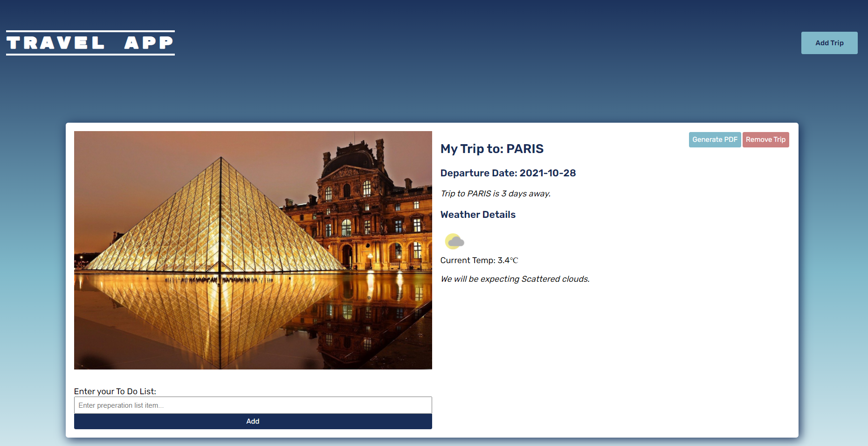The height and width of the screenshot is (446, 868).
Task: Click the scattered clouds weather icon
Action: click(455, 241)
